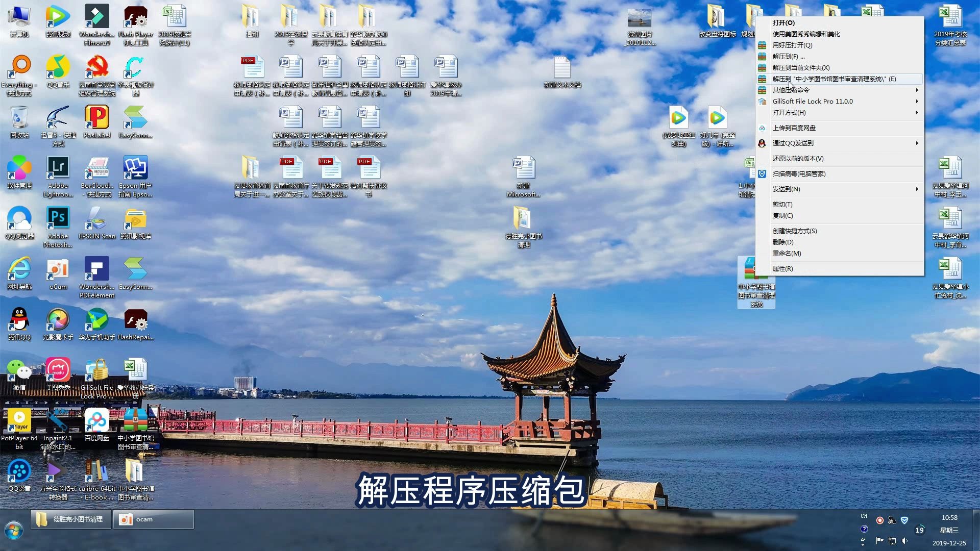Image resolution: width=980 pixels, height=551 pixels.
Task: Select the 新建 Microsoft Word document icon
Action: (x=524, y=178)
